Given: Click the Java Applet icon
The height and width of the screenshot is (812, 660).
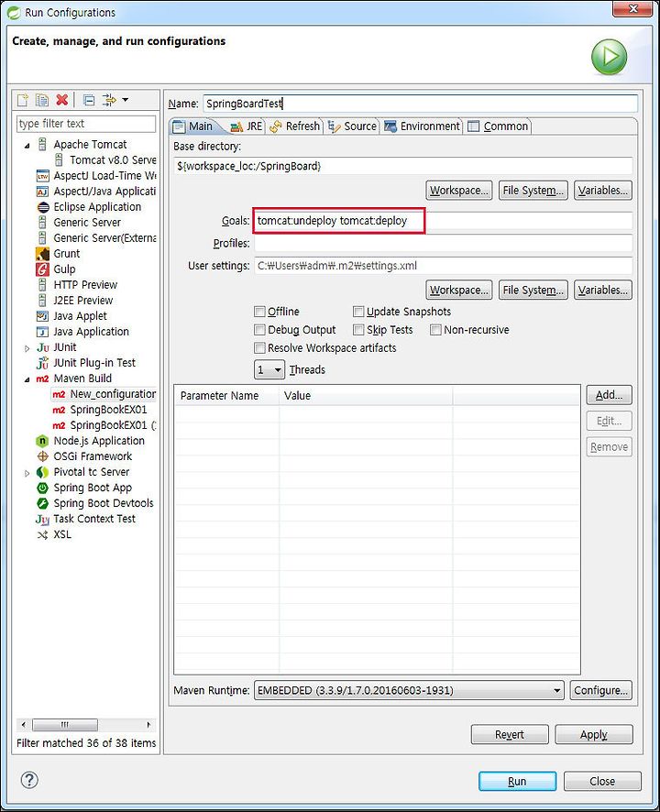Looking at the screenshot, I should (42, 316).
